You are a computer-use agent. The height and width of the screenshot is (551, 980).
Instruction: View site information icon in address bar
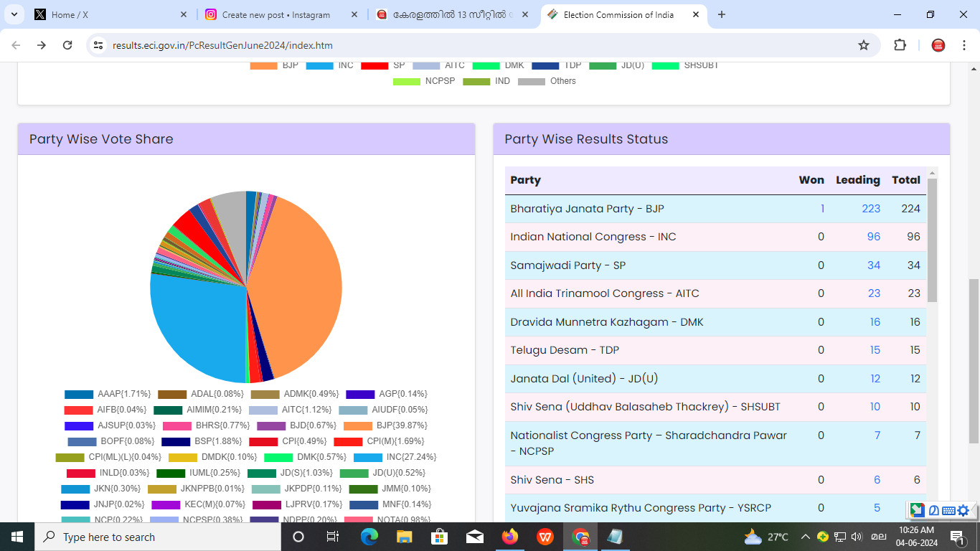99,45
